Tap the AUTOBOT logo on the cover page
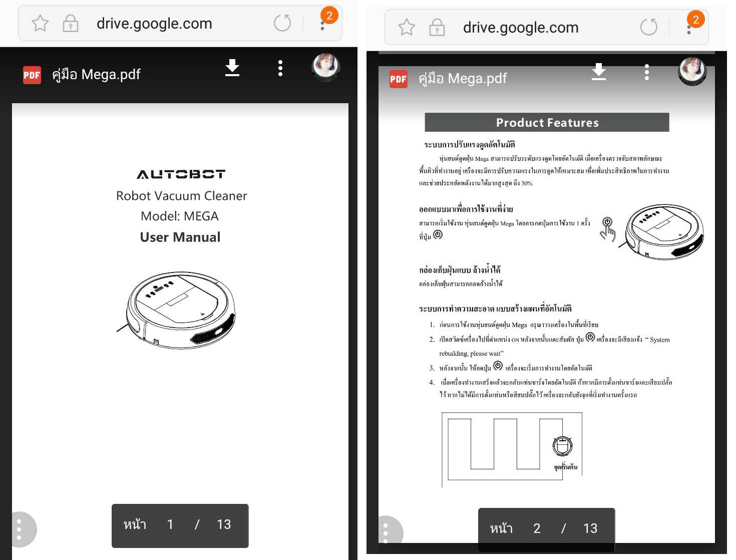 [x=181, y=174]
